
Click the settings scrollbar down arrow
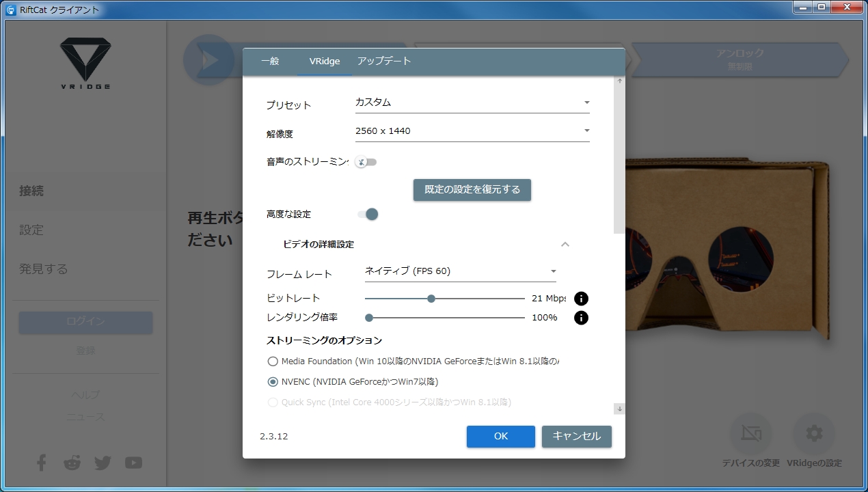tap(620, 409)
